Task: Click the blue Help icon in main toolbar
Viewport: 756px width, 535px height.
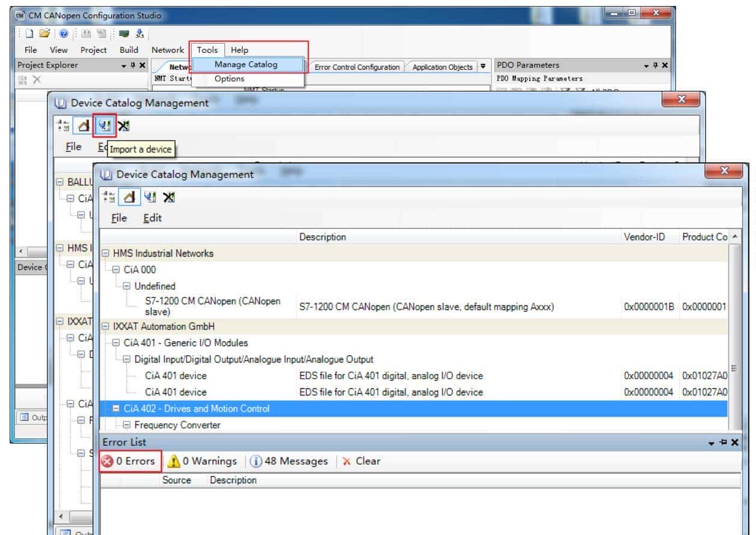Action: click(63, 34)
